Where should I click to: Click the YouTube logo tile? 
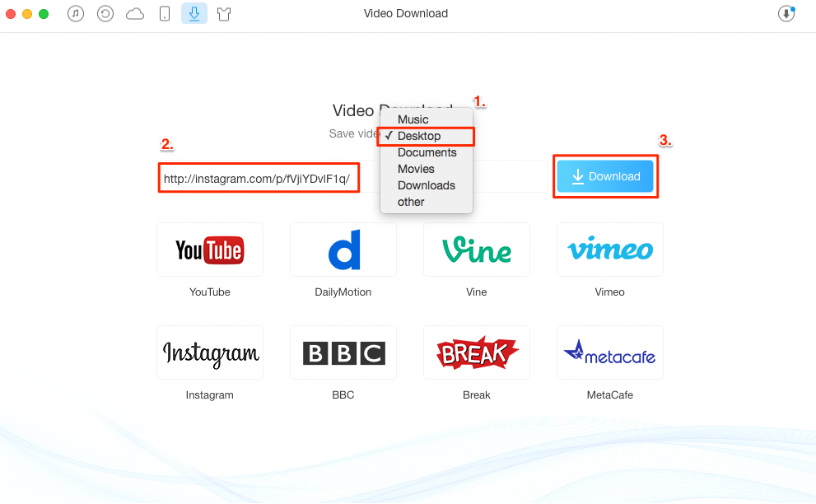(x=210, y=250)
